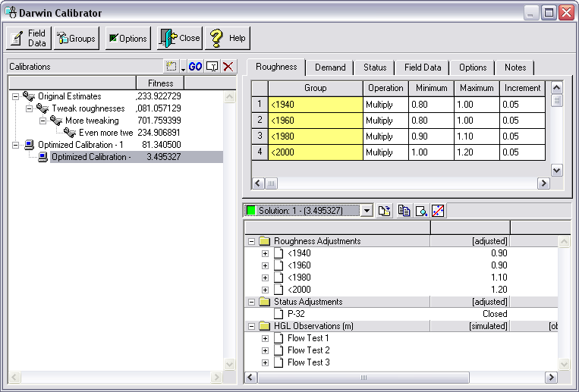
Task: Expand the Flow Test 2 item
Action: [x=265, y=350]
